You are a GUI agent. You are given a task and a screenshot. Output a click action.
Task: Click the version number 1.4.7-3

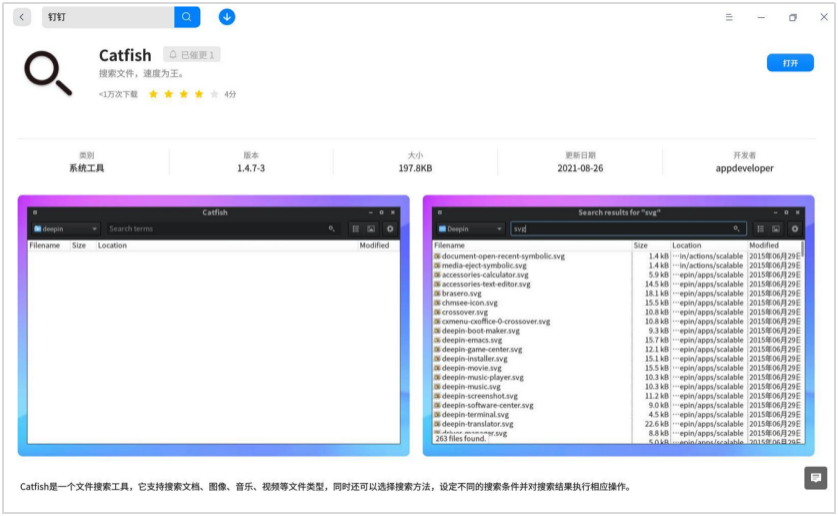(251, 169)
